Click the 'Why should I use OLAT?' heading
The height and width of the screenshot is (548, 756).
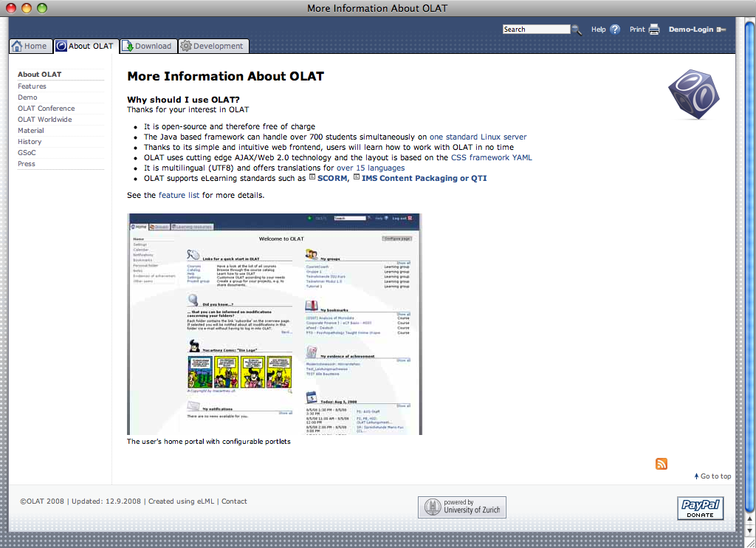click(183, 100)
